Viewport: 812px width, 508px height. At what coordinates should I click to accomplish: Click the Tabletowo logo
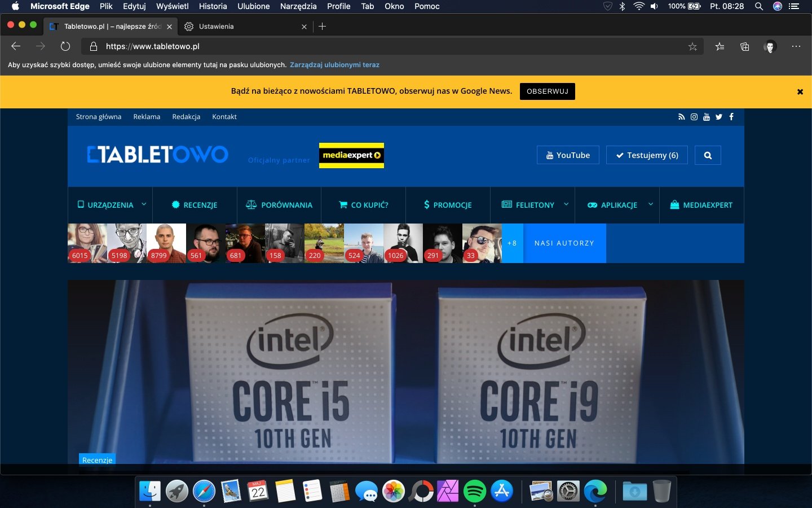click(x=158, y=155)
